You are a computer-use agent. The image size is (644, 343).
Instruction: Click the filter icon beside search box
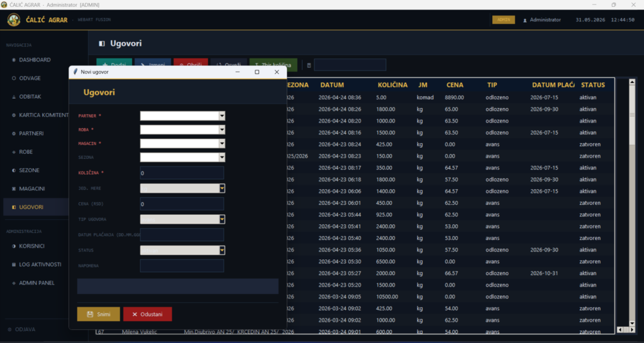(309, 65)
